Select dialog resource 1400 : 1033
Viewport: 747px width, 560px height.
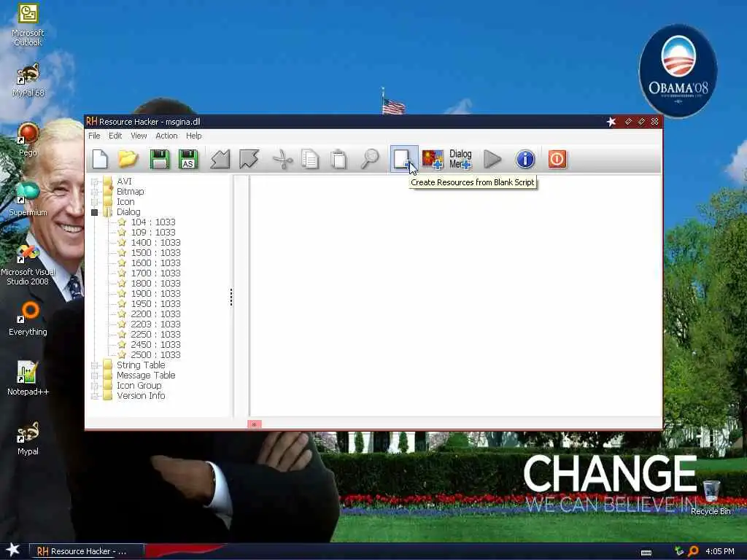[x=155, y=243]
